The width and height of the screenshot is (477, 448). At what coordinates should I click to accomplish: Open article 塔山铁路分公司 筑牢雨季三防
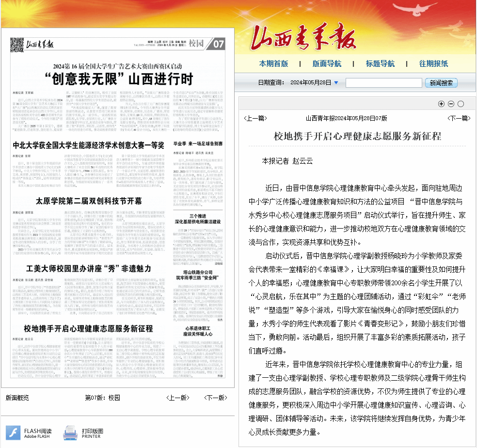tap(198, 275)
